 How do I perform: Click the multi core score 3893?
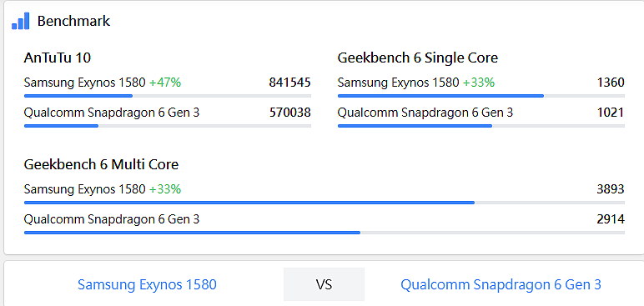pyautogui.click(x=611, y=189)
